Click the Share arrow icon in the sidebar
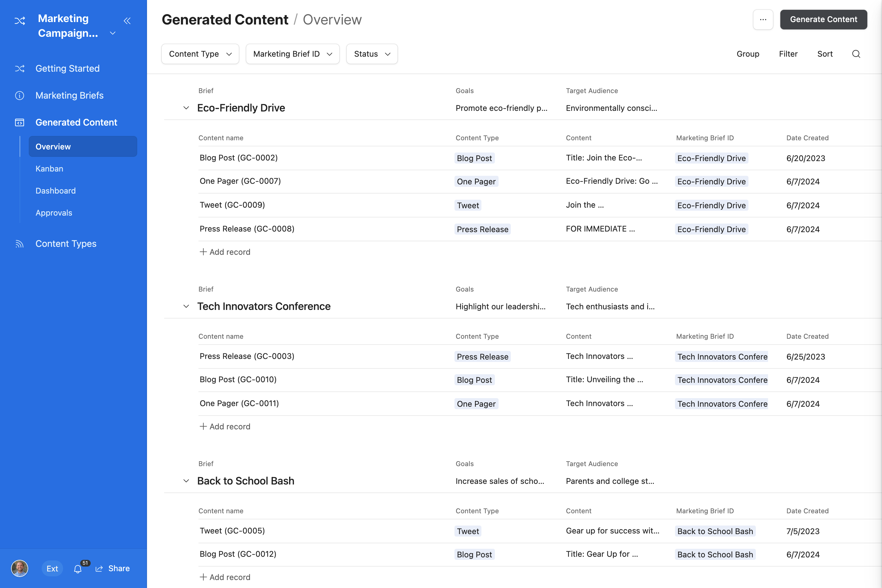Viewport: 882px width, 588px height. click(x=99, y=568)
